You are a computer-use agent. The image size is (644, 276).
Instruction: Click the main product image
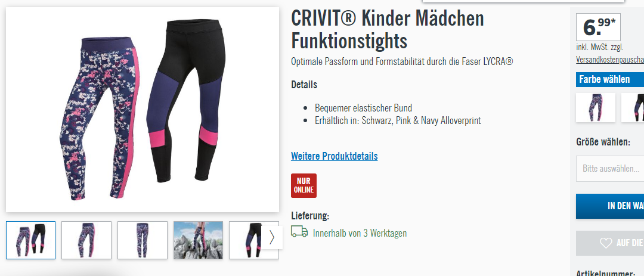pos(143,110)
